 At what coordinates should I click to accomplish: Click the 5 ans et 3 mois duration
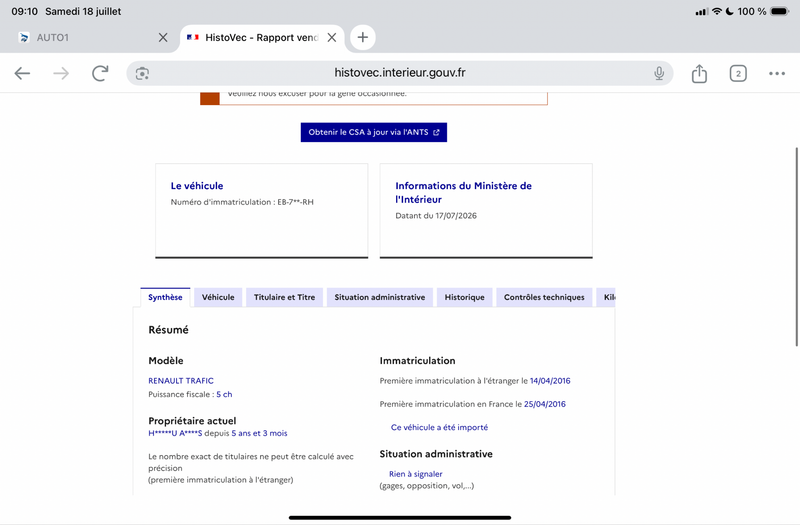click(259, 433)
